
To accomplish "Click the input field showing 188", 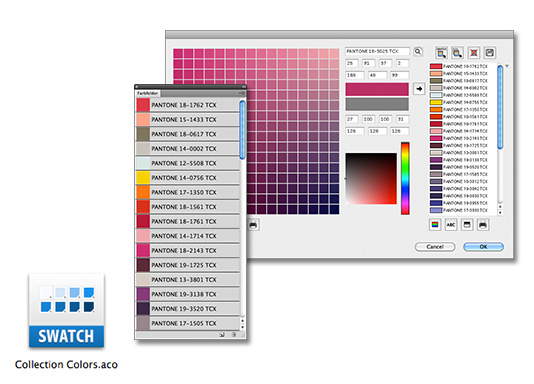I will point(355,75).
